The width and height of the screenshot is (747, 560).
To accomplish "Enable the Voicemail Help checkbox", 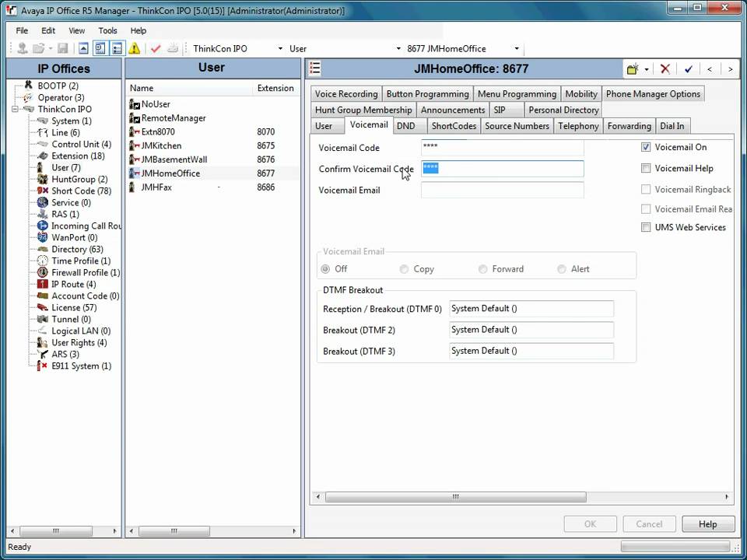I will (x=646, y=168).
